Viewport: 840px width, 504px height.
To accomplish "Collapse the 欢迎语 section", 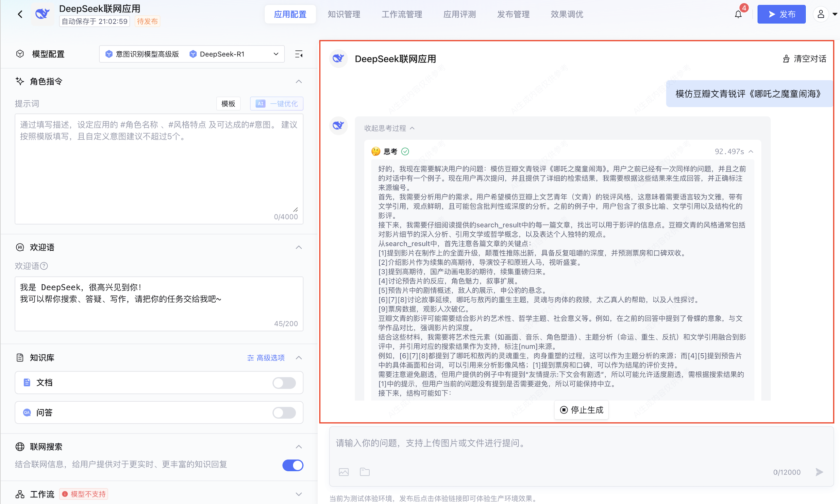I will pos(299,247).
